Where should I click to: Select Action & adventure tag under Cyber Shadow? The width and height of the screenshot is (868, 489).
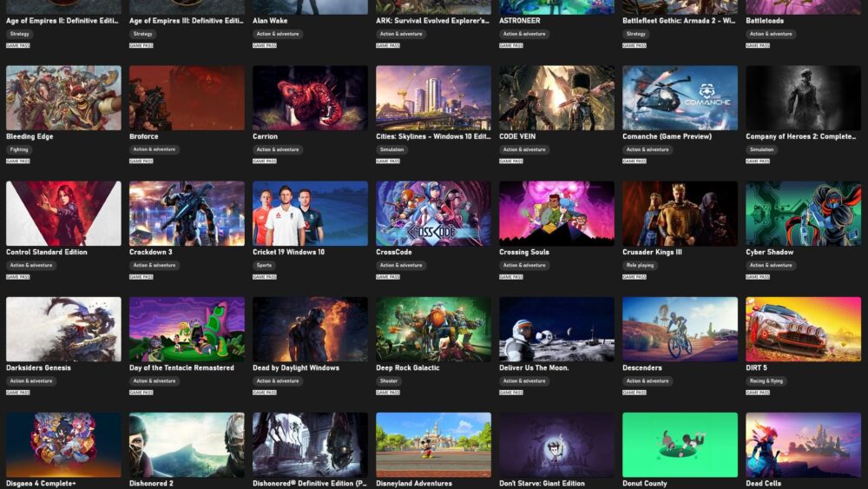[x=771, y=265]
